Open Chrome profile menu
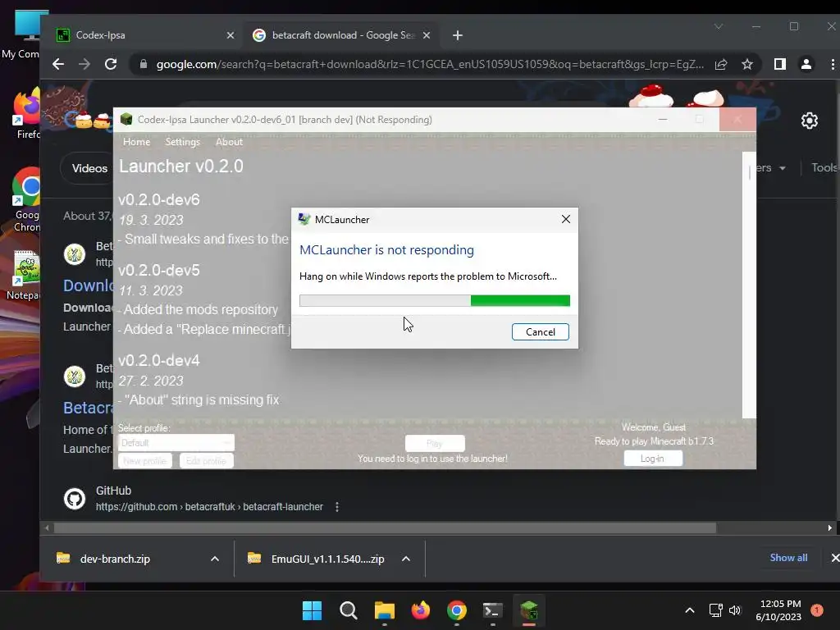Image resolution: width=840 pixels, height=630 pixels. (806, 64)
